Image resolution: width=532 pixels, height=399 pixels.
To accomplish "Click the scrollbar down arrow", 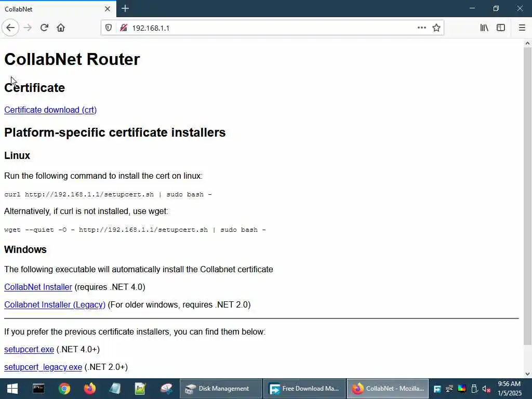I will click(x=527, y=374).
